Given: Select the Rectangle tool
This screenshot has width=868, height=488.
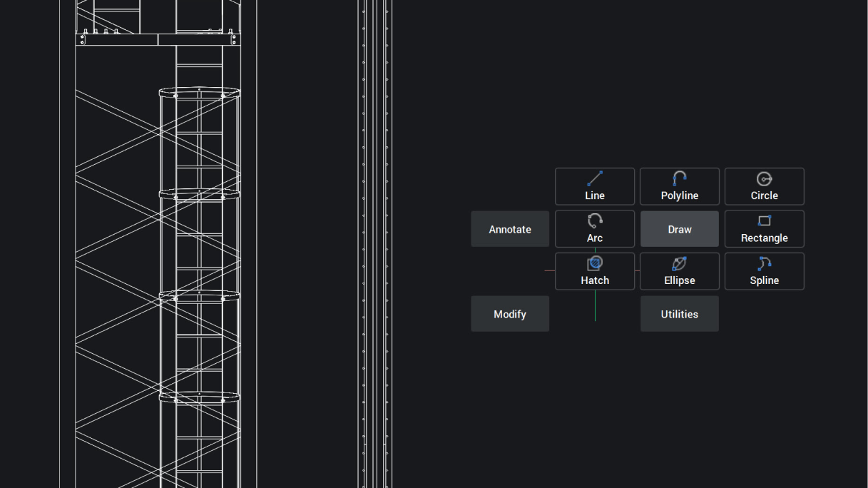Looking at the screenshot, I should click(765, 229).
